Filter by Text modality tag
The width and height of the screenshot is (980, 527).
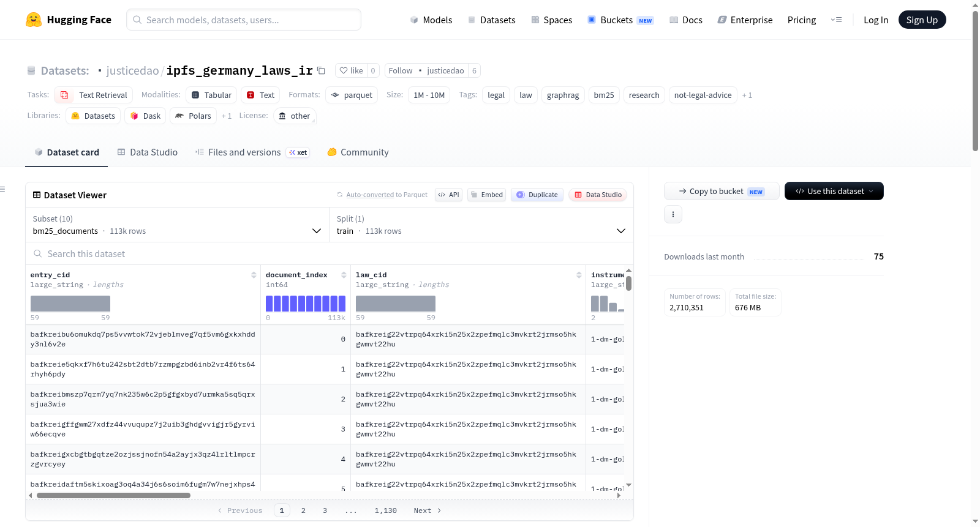click(x=260, y=95)
